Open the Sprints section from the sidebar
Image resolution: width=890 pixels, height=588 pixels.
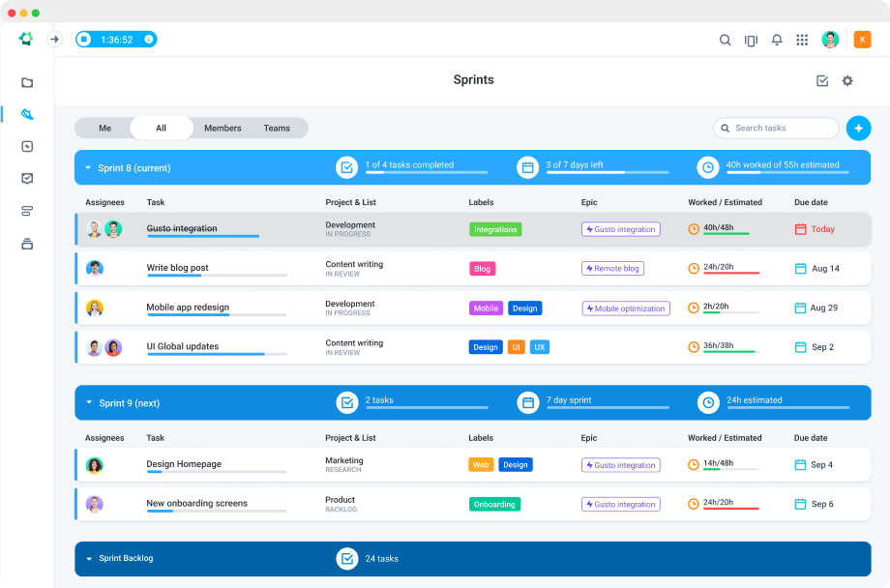(26, 114)
